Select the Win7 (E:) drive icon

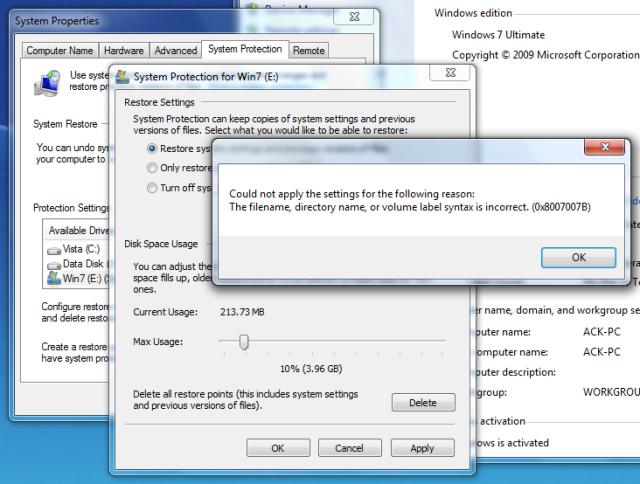[54, 279]
